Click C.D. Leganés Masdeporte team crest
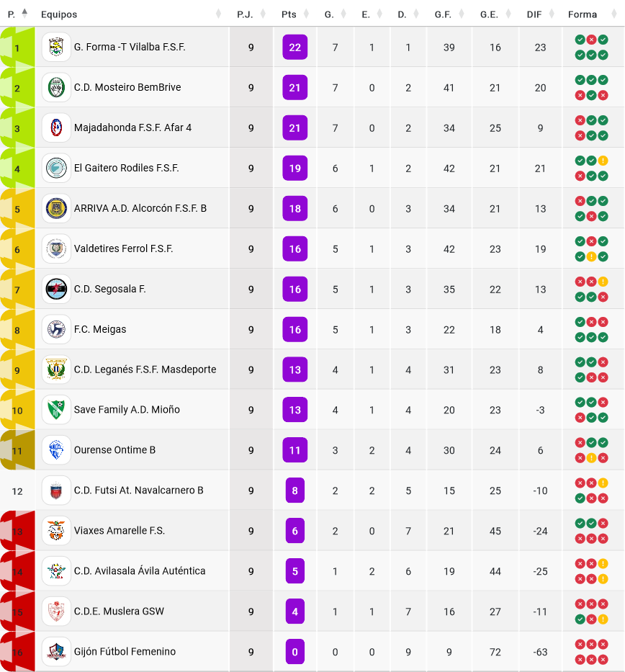This screenshot has height=672, width=625. 56,369
